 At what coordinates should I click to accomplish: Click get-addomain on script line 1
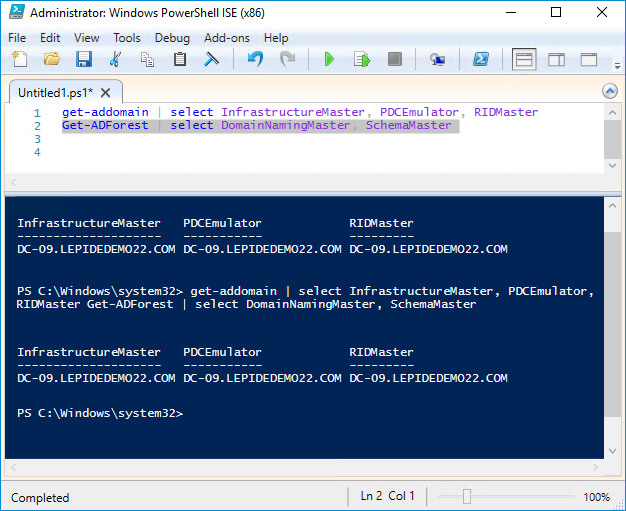click(105, 112)
